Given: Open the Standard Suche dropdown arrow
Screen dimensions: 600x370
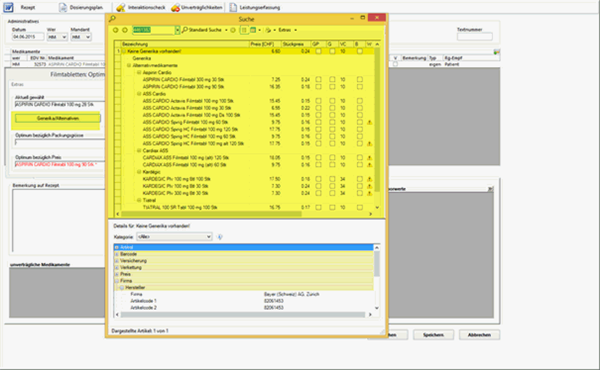Looking at the screenshot, I should pyautogui.click(x=226, y=30).
